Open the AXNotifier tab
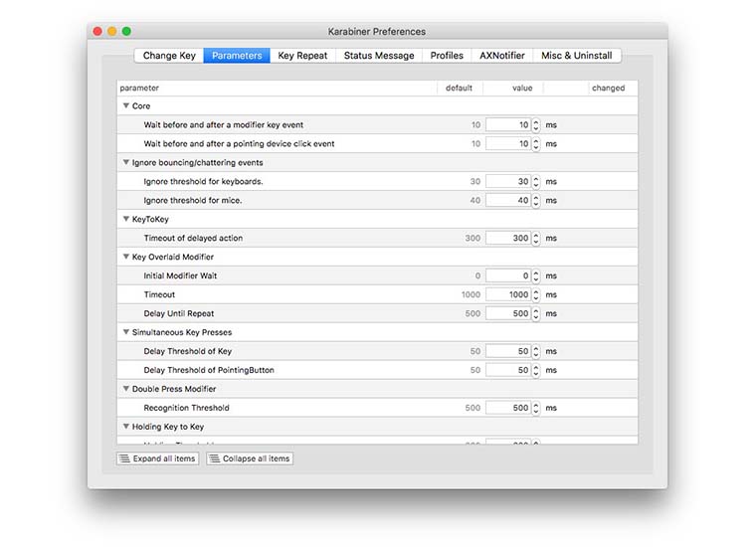The image size is (756, 547). (502, 56)
